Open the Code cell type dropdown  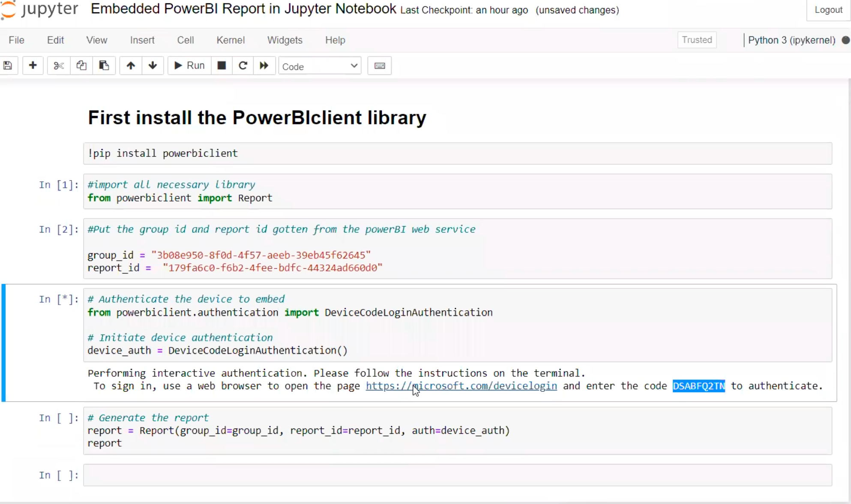(320, 66)
